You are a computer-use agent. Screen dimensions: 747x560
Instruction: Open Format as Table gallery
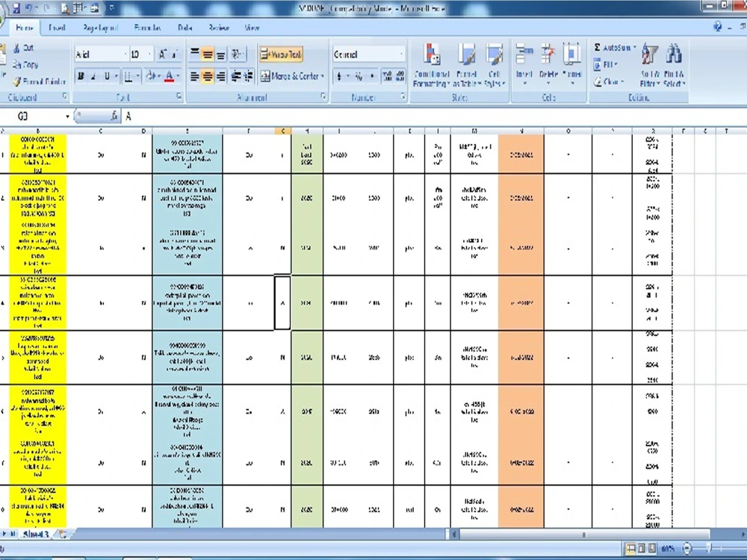tap(466, 65)
